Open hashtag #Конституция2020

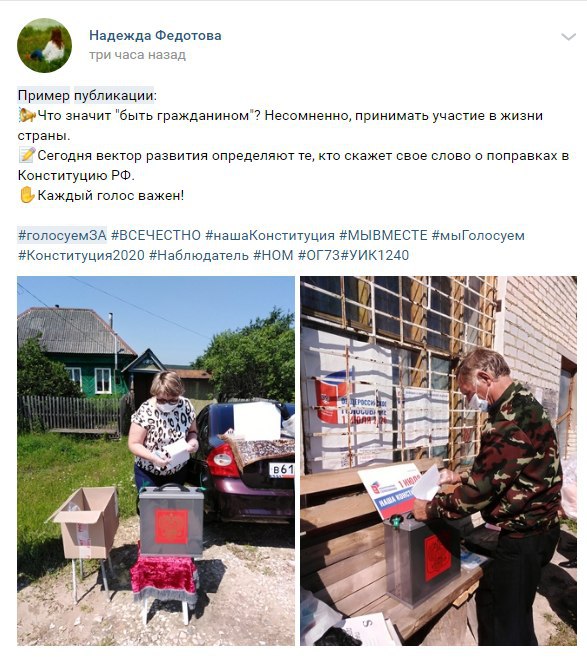pos(81,255)
